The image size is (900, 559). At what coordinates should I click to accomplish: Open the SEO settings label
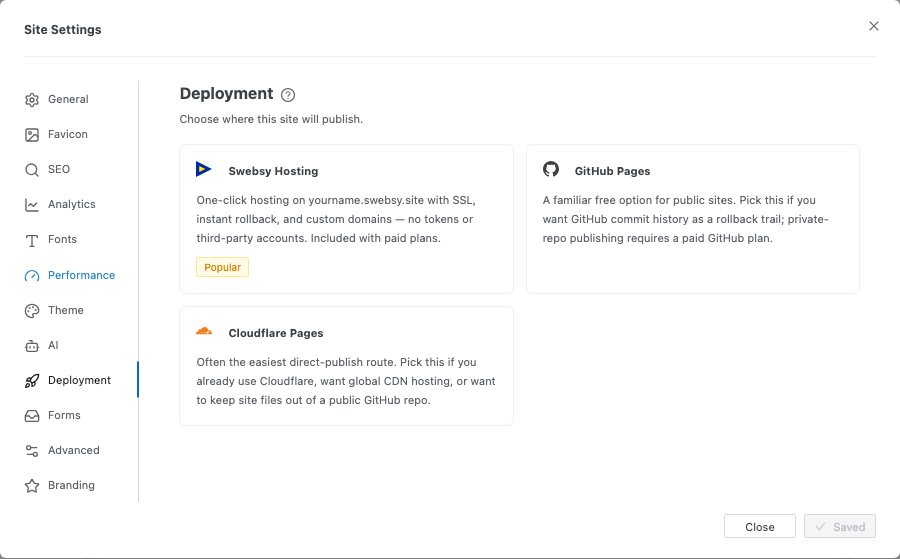coord(59,169)
